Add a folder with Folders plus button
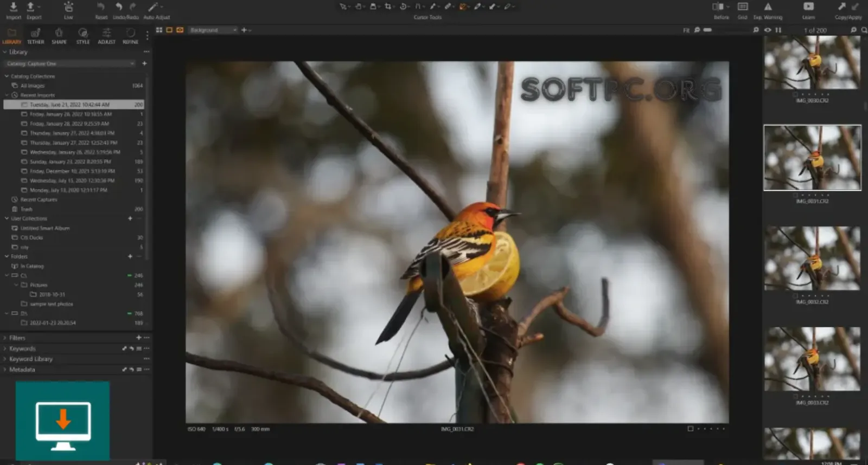 tap(130, 256)
